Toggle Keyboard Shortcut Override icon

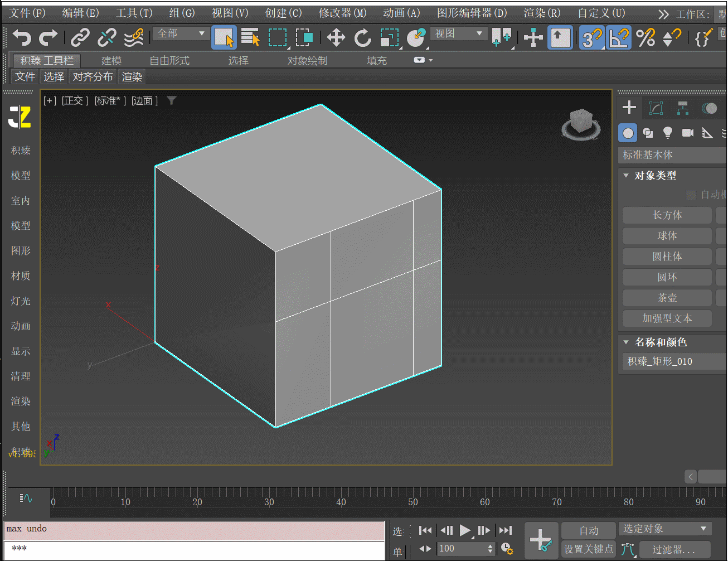[x=560, y=38]
